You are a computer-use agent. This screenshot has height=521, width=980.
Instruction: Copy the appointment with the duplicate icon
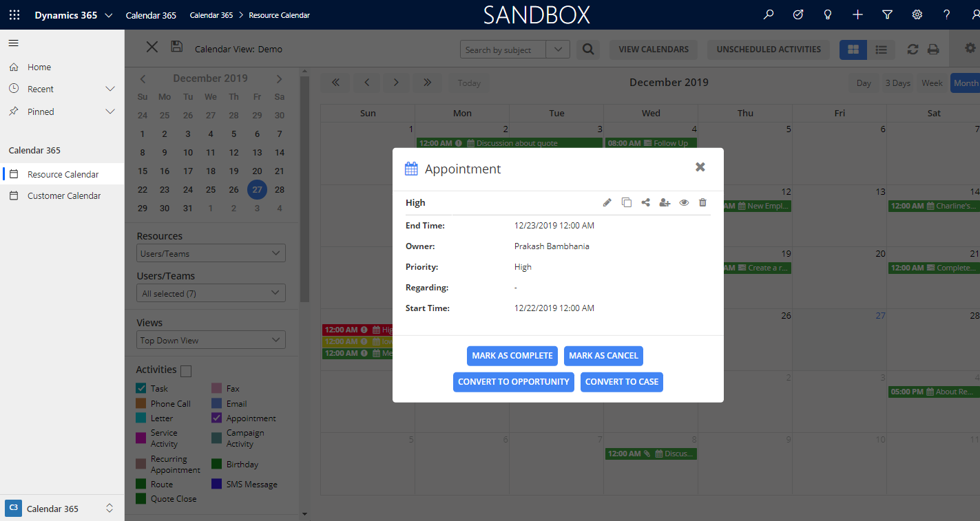click(627, 202)
